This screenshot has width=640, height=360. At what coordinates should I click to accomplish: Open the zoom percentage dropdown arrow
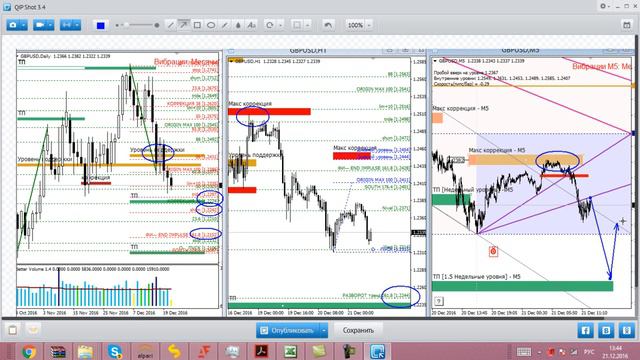369,25
